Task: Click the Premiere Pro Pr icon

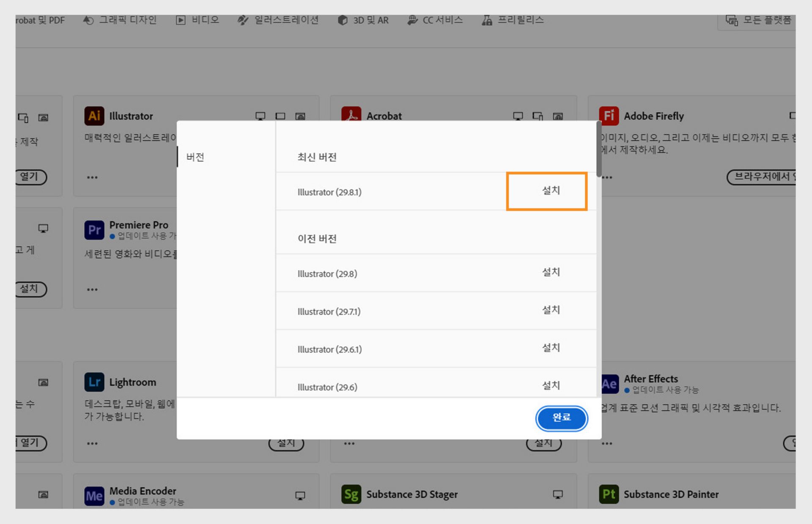Action: click(x=94, y=230)
